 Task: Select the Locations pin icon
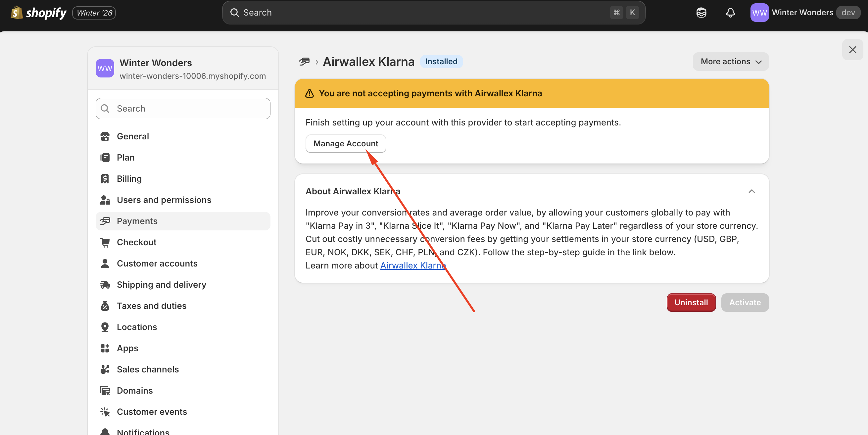click(x=105, y=327)
